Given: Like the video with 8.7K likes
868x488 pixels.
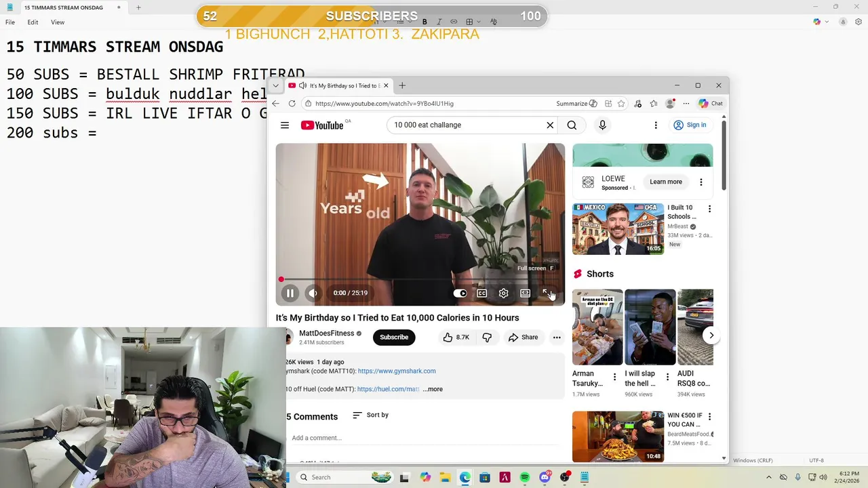Looking at the screenshot, I should 456,337.
